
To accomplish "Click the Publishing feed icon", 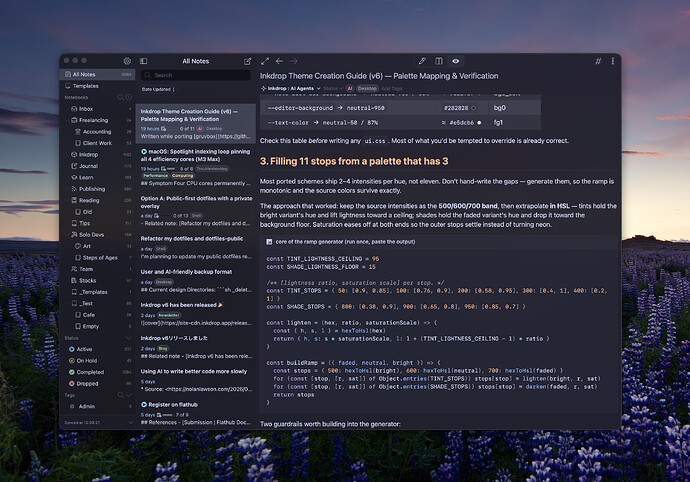I will coord(74,189).
